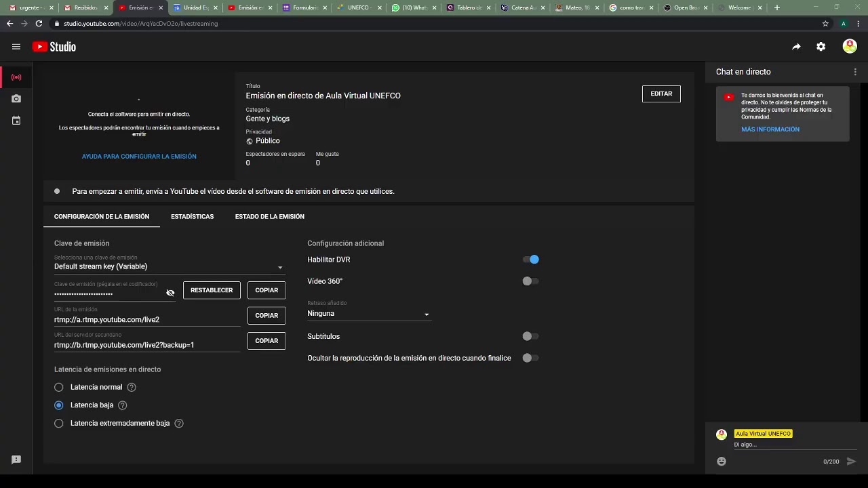Open MÁS INFORMACIÓN link in chat

pyautogui.click(x=770, y=129)
